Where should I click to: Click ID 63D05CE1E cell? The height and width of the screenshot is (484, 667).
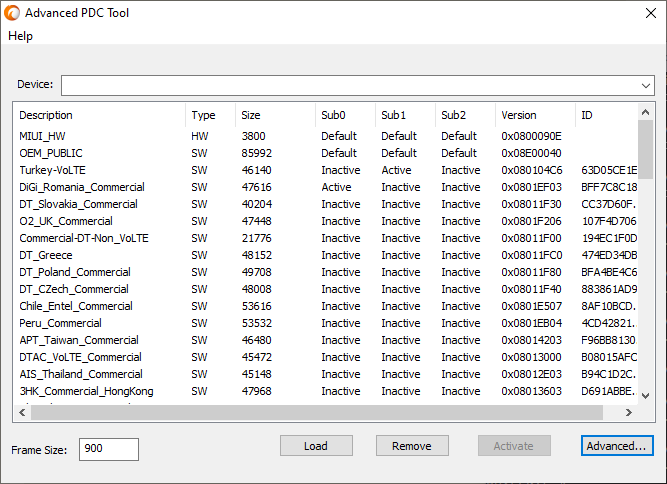(x=609, y=170)
